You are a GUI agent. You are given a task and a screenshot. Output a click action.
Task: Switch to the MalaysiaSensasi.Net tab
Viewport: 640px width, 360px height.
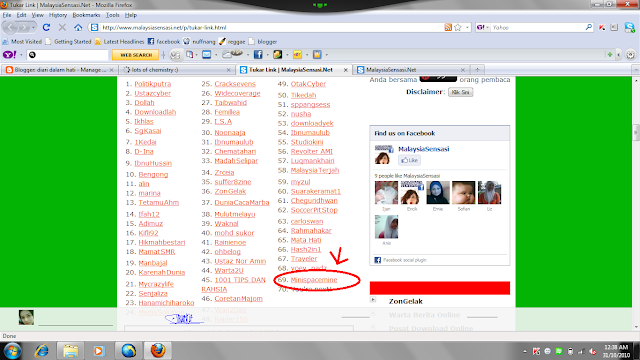pos(410,70)
